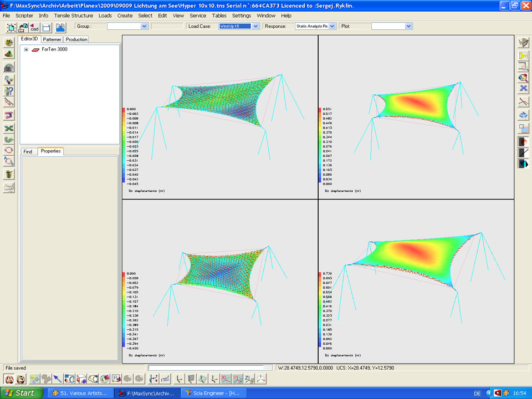
Task: Click the save disk icon in toolbar
Action: tap(47, 27)
